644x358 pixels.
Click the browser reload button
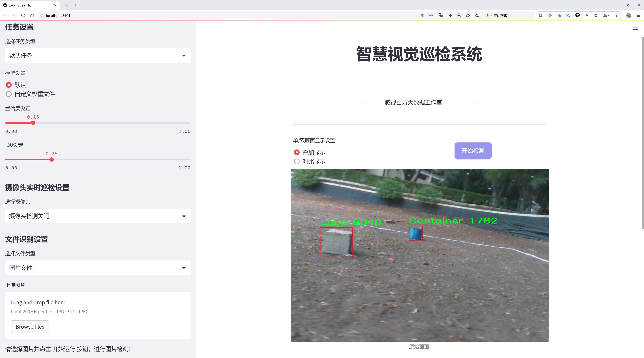(23, 16)
